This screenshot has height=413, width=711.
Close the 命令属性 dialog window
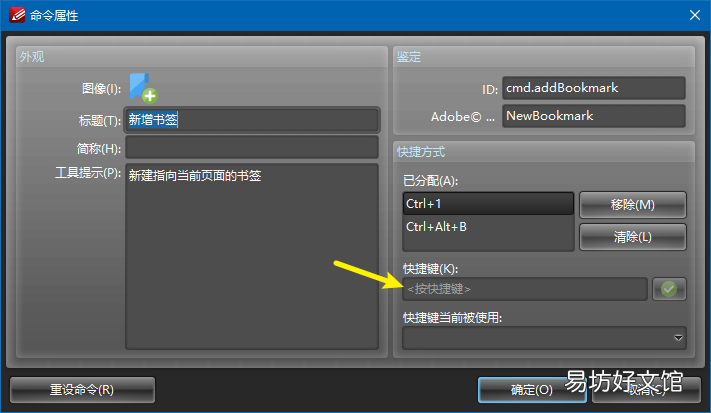click(694, 15)
